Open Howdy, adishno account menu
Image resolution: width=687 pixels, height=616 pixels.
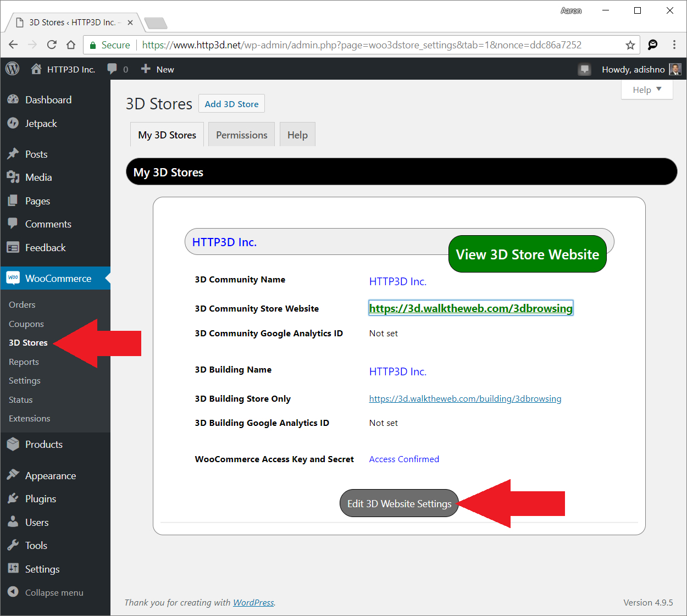tap(641, 69)
